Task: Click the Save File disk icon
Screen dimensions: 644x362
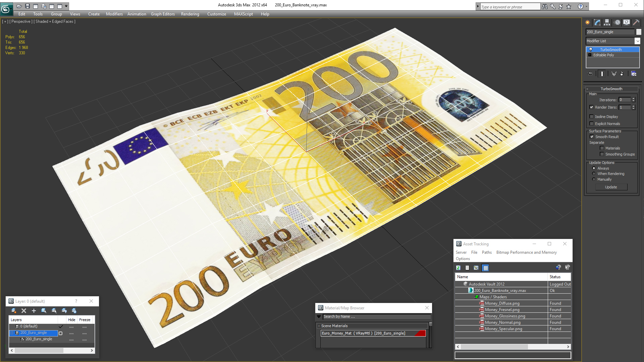Action: (x=28, y=6)
